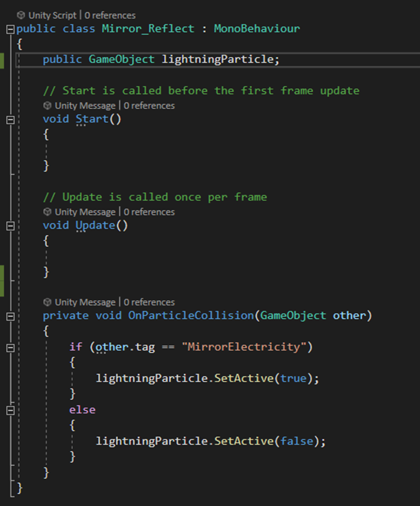Open 0 references link above Update method
420x506 pixels.
[x=149, y=211]
